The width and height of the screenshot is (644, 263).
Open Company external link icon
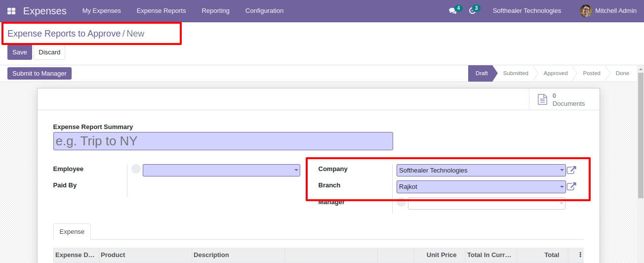coord(571,170)
